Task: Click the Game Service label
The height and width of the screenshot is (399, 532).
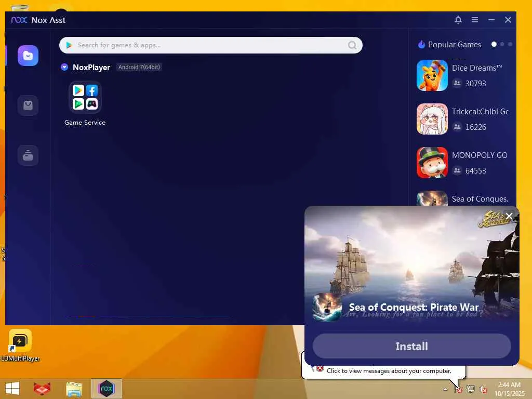Action: click(85, 123)
